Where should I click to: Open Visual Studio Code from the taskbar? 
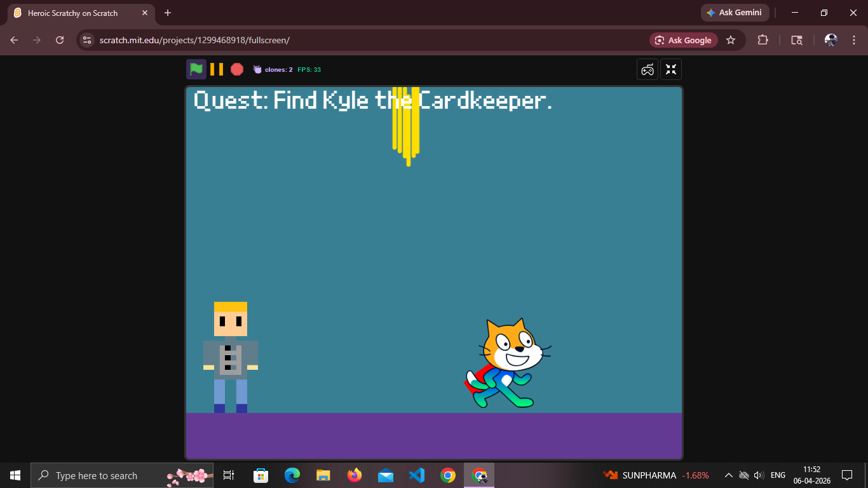coord(416,475)
